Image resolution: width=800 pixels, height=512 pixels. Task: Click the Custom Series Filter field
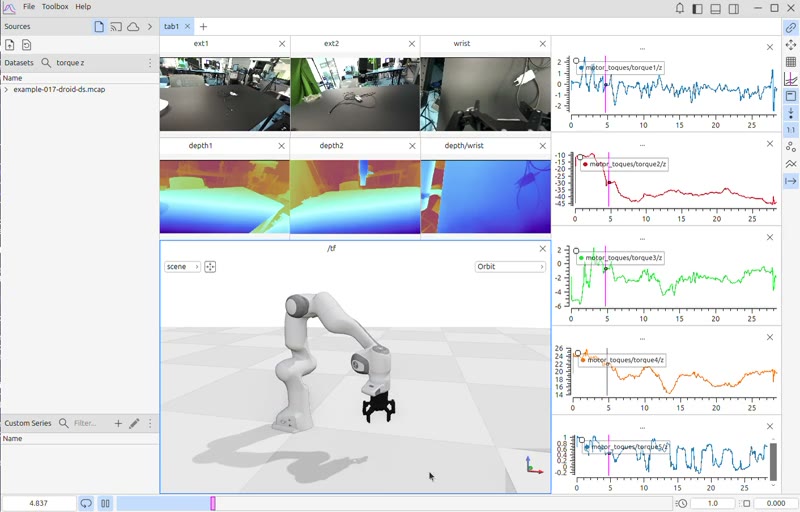tap(90, 423)
